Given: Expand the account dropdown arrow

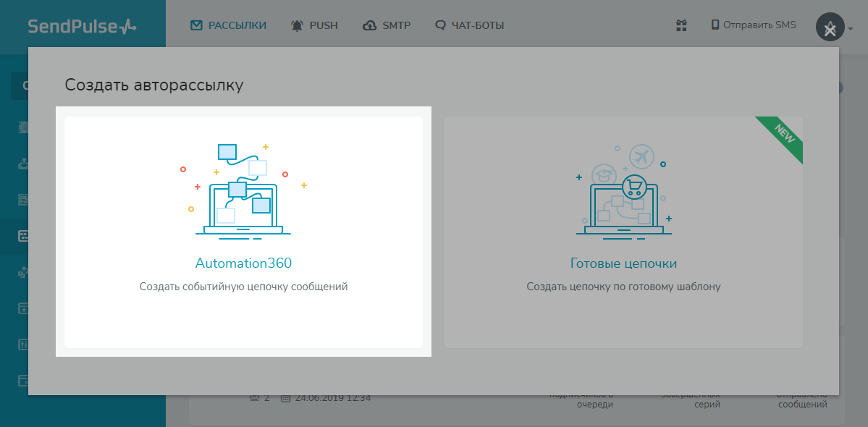Looking at the screenshot, I should (x=851, y=28).
